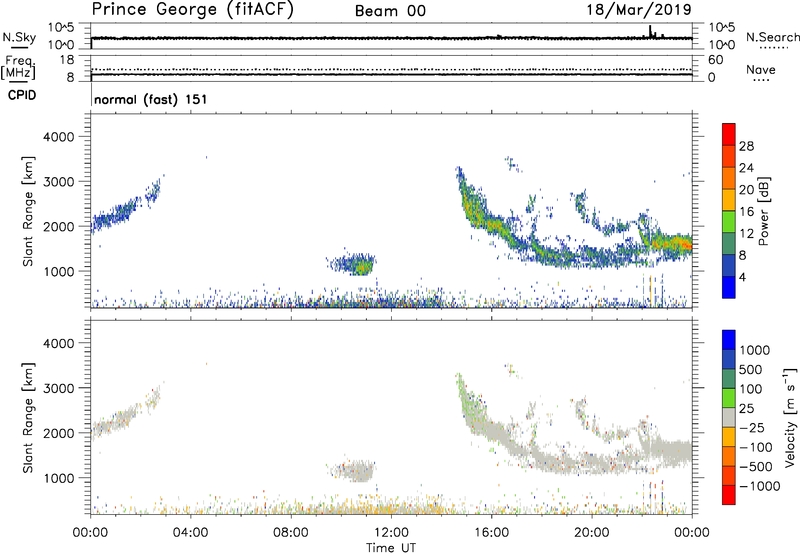Click the green-yellow echo patch near 11:00 in the power panel

362,267
